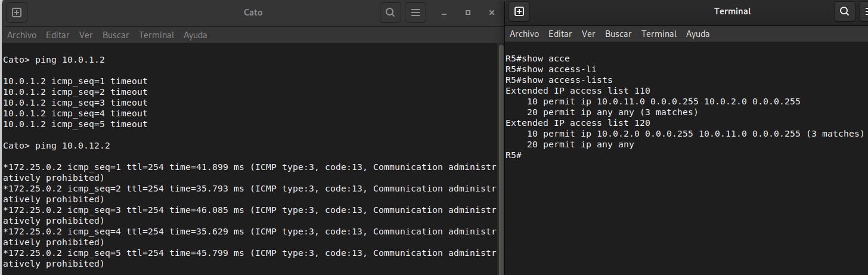Click '10.0.1.2 icmp_seq=5 timeout' line

[x=75, y=124]
